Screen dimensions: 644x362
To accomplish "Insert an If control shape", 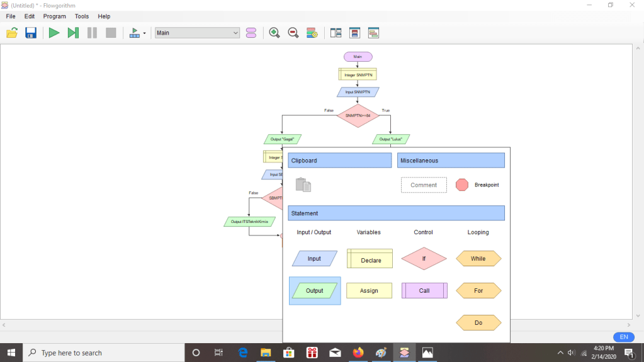I will 424,259.
